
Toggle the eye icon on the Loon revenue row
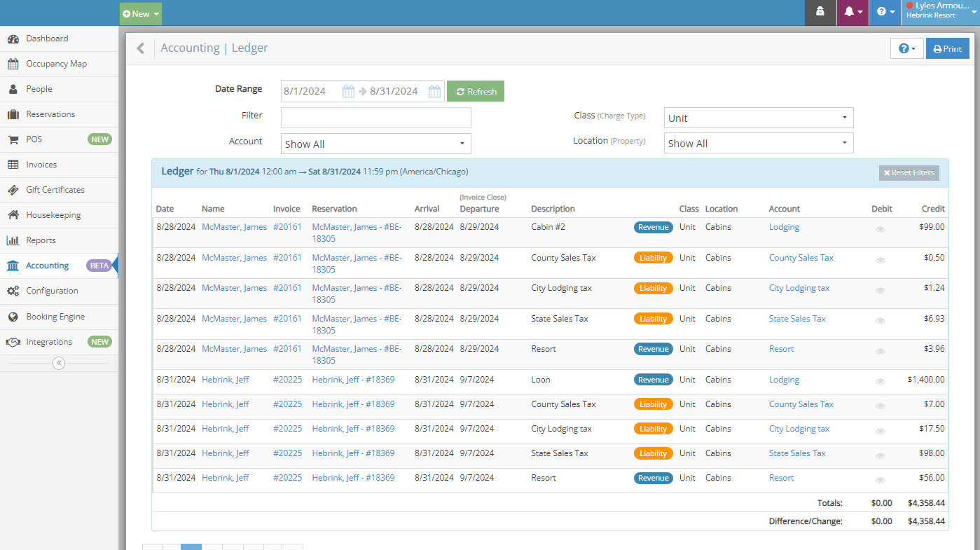(880, 381)
